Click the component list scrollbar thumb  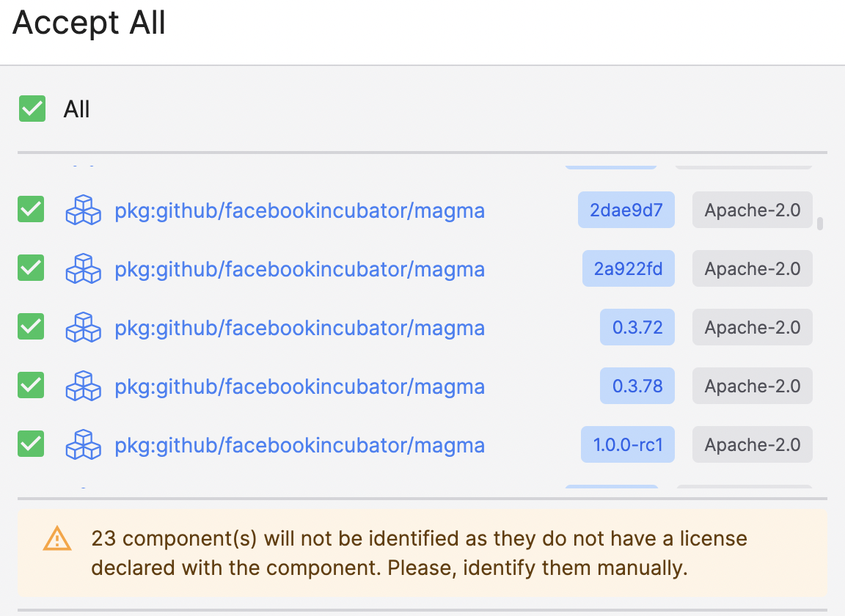pos(819,224)
